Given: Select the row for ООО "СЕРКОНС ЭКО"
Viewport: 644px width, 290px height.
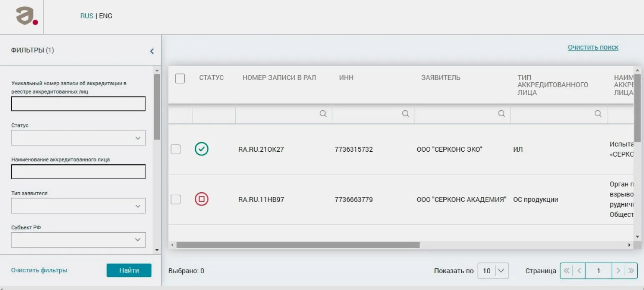Looking at the screenshot, I should click(176, 149).
